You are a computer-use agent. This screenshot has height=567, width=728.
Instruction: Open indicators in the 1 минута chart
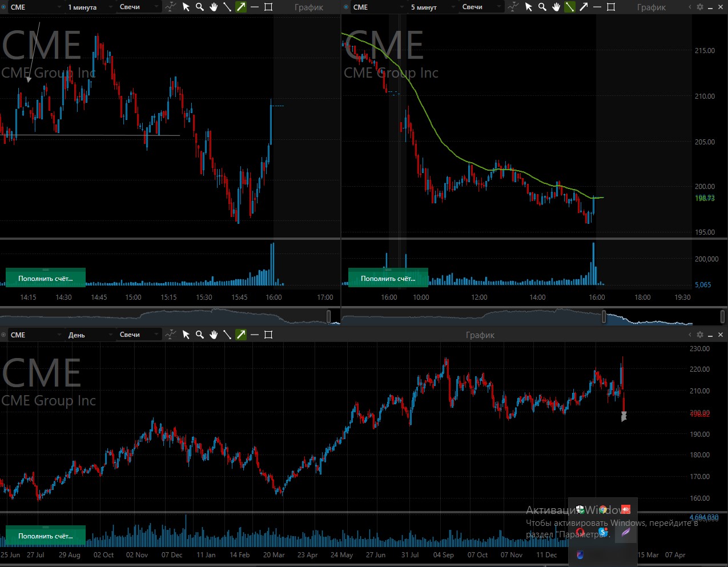171,7
